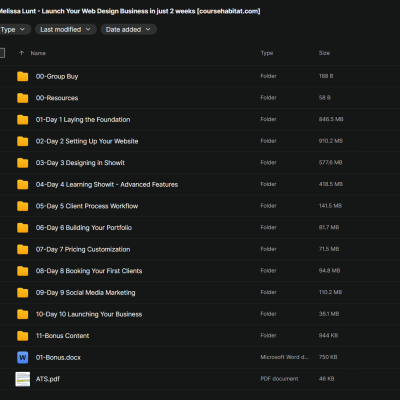Open the Type filter dropdown
The width and height of the screenshot is (400, 400).
pos(14,29)
